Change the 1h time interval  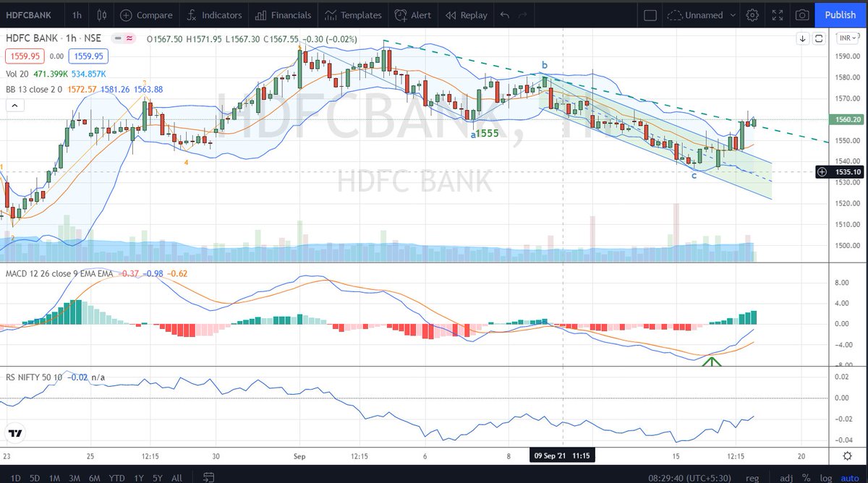point(76,14)
